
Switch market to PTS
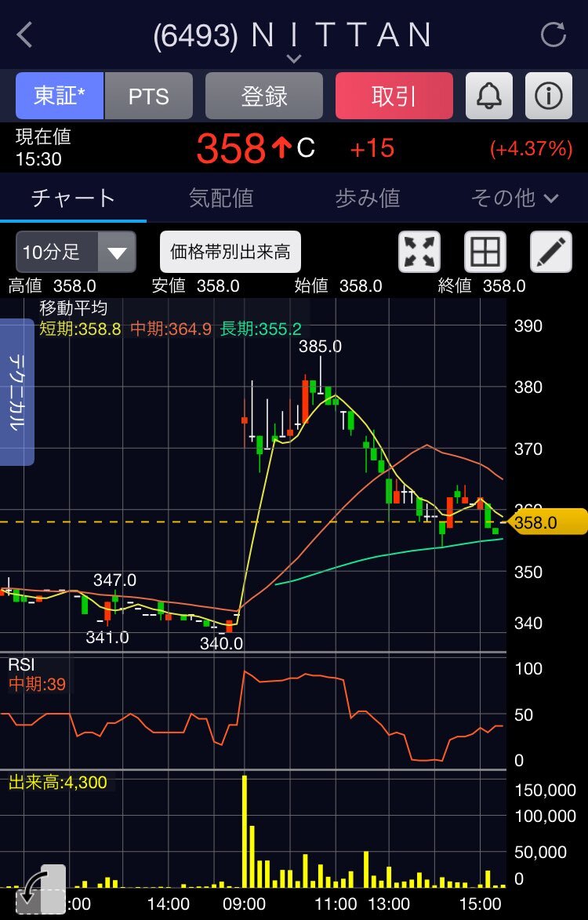click(149, 96)
